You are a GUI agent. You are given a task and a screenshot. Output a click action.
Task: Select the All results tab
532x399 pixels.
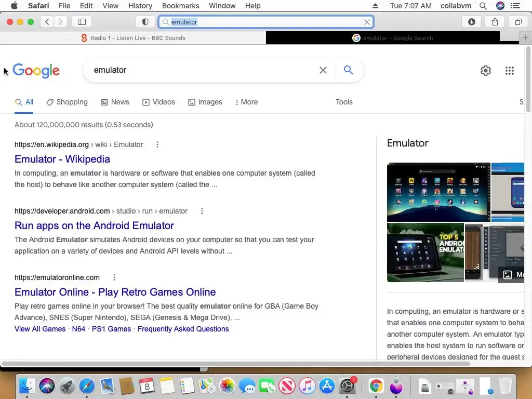24,102
